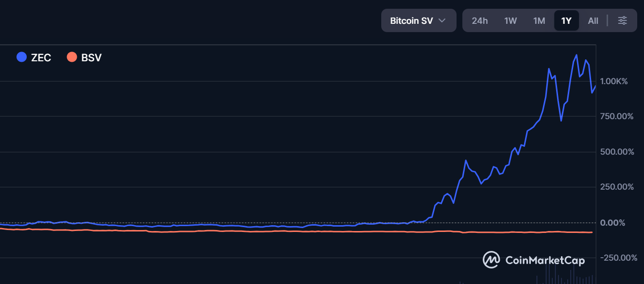Select the 1Y time range tab
The height and width of the screenshot is (284, 644).
click(x=566, y=21)
